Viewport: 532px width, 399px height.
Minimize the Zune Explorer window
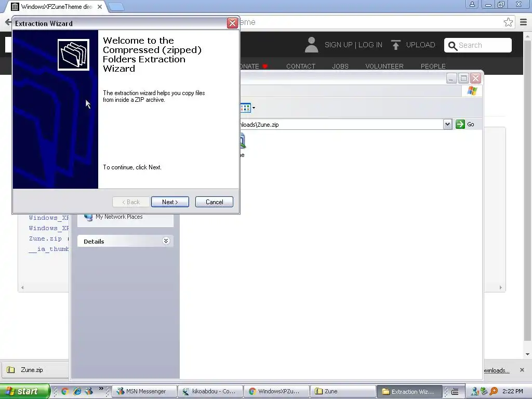coord(451,78)
